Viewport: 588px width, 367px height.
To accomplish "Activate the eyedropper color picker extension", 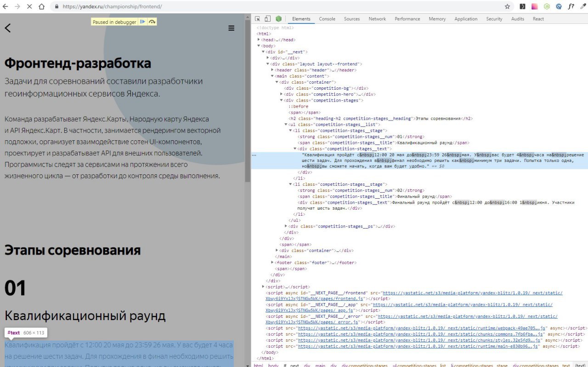I will 583,6.
